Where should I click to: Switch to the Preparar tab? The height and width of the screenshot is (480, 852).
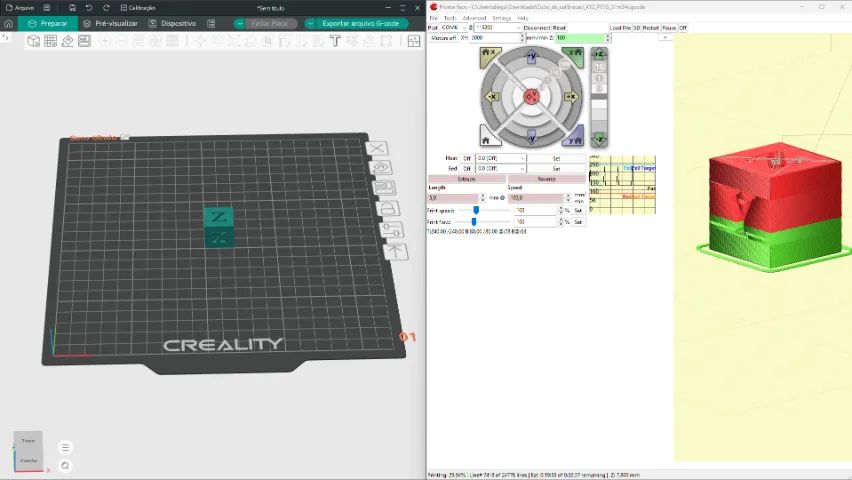coord(48,23)
